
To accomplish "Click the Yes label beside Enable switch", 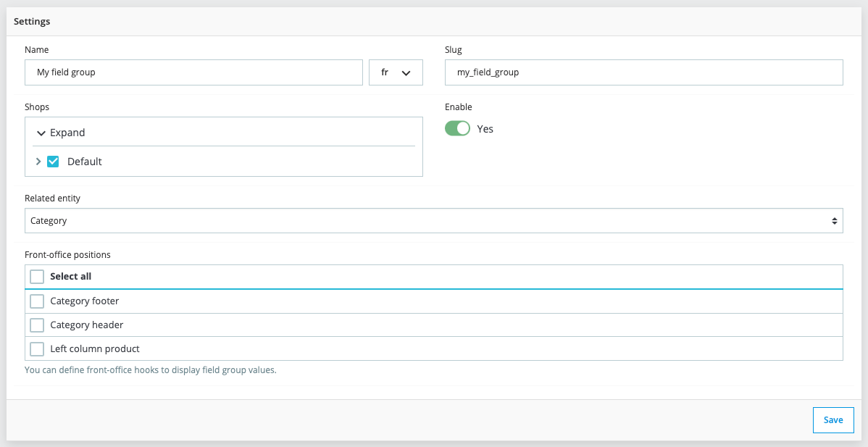I will (485, 129).
